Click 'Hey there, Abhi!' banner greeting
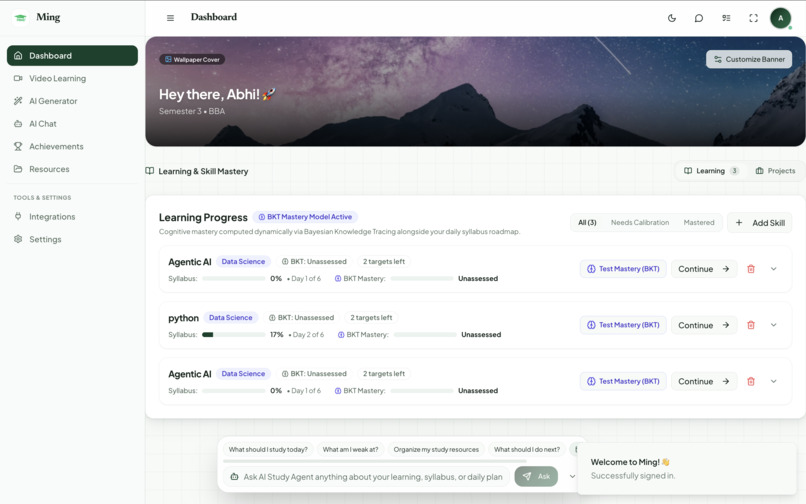The height and width of the screenshot is (504, 806). pos(217,94)
